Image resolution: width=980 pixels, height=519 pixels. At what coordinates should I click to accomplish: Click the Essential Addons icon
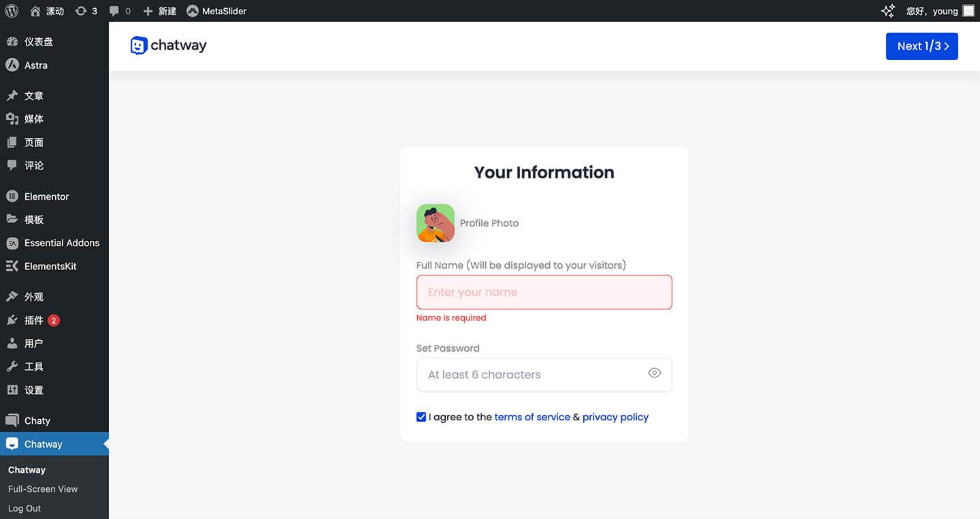click(12, 243)
